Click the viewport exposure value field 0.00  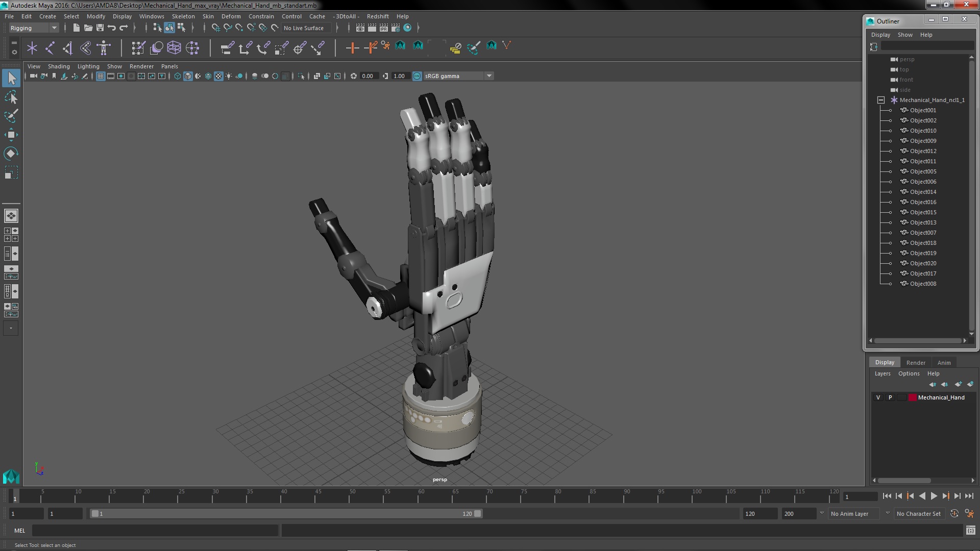click(x=369, y=76)
